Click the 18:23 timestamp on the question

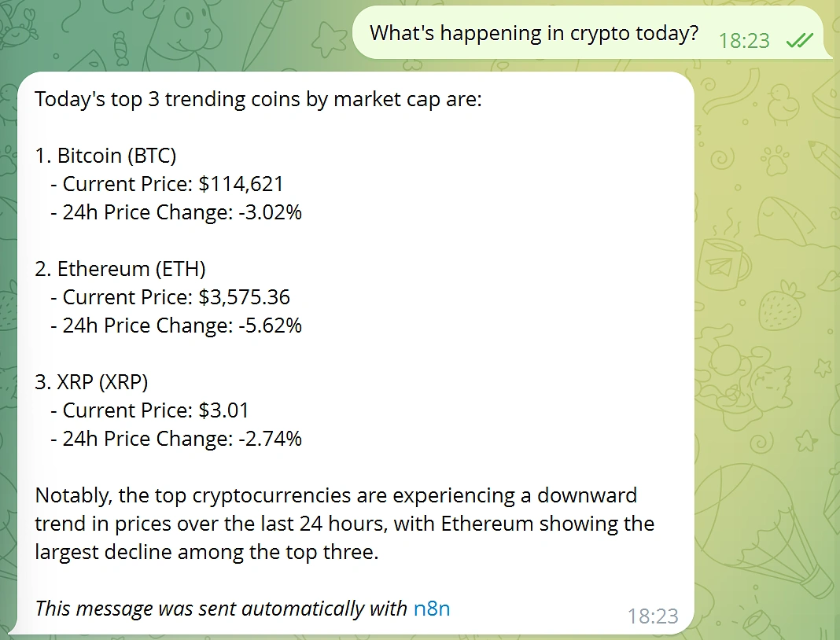(x=744, y=40)
